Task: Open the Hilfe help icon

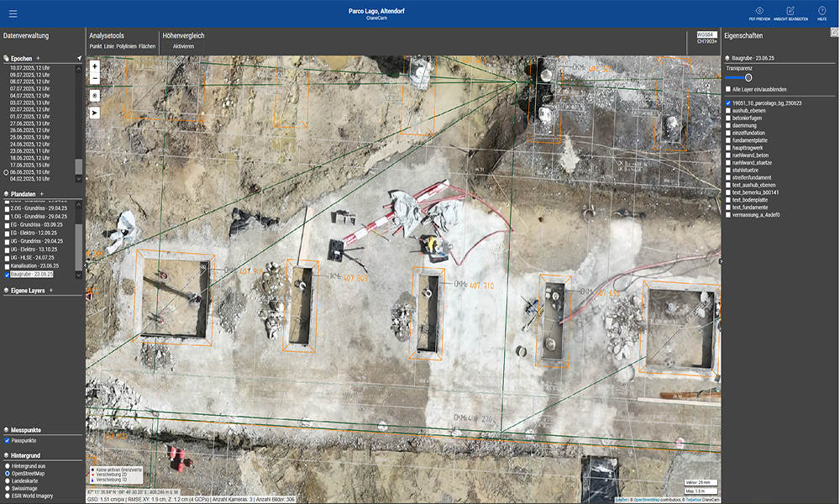Action: 822,12
